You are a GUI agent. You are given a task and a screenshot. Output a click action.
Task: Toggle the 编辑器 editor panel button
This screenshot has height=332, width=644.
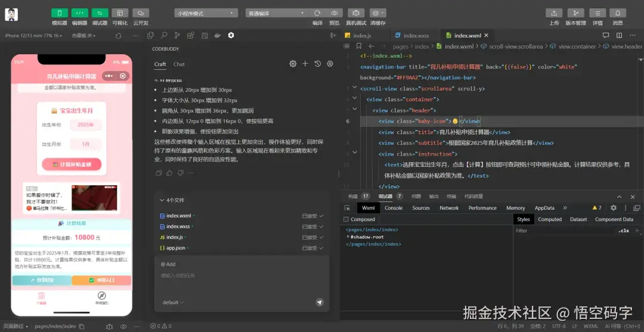[x=80, y=13]
